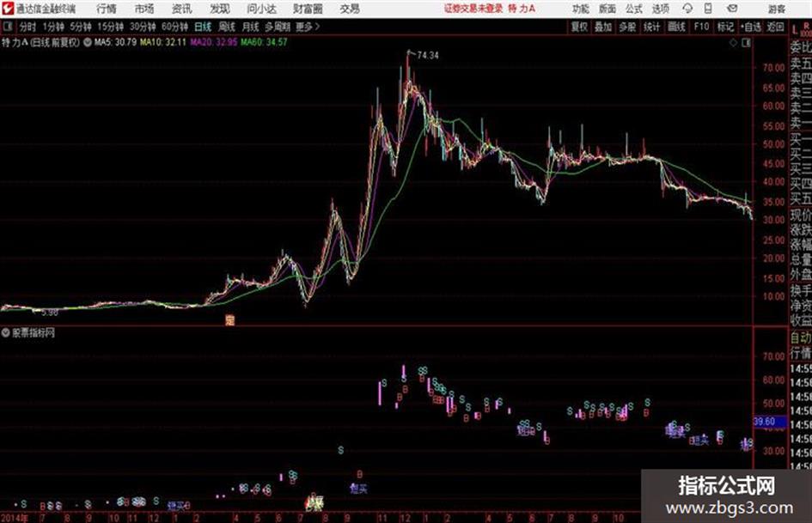Click the 统计 toolbar button
Screen dimensions: 812x523
651,27
